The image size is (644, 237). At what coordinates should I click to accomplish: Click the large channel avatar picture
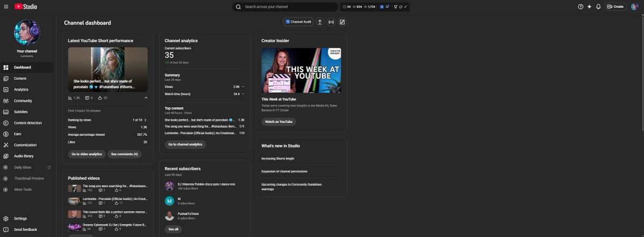click(27, 33)
